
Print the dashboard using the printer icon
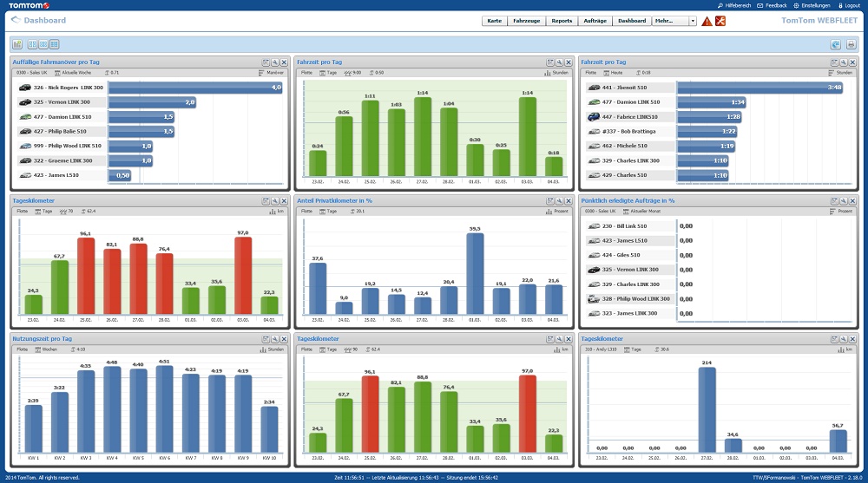point(852,45)
